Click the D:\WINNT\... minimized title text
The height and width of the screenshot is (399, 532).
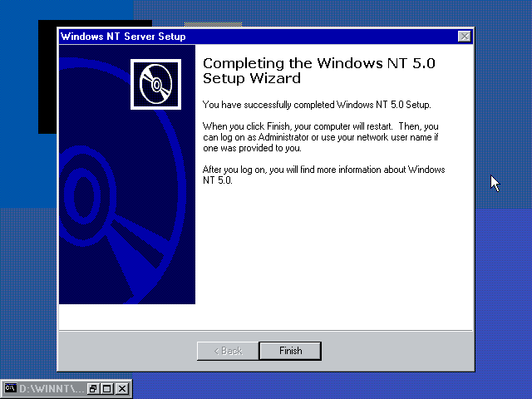point(51,388)
